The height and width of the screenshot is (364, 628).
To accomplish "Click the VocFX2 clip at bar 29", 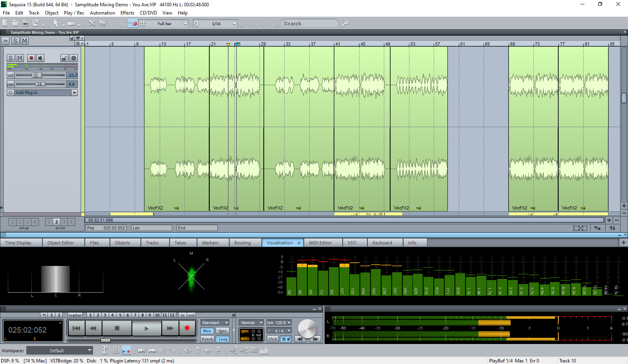I will (299, 129).
